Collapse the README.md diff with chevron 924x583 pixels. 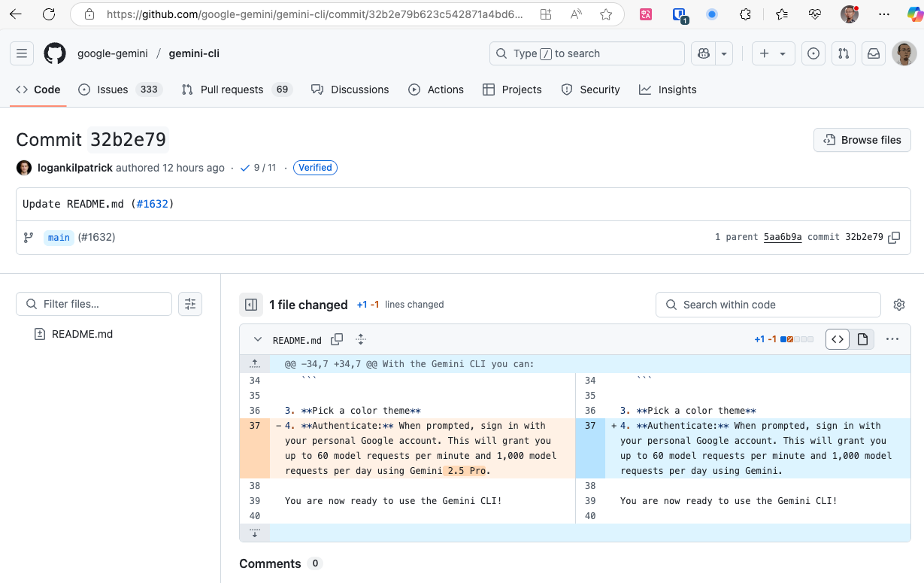(258, 340)
